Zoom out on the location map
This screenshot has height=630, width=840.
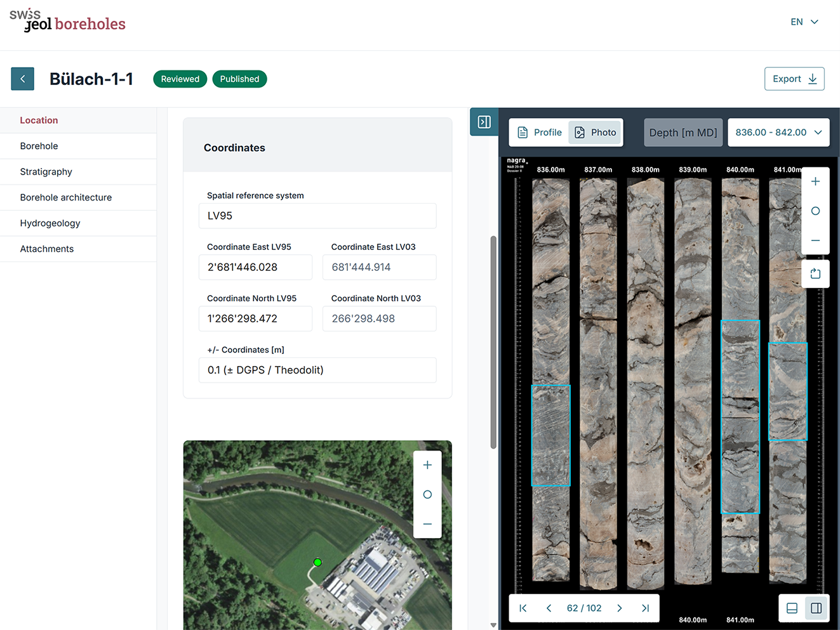pos(427,524)
